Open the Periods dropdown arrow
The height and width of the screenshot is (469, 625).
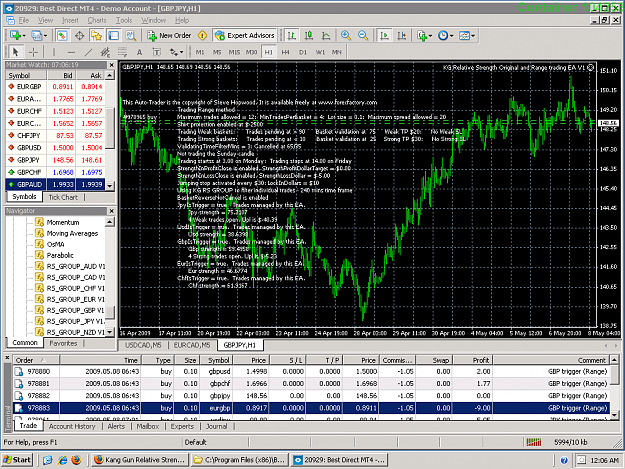[x=452, y=36]
